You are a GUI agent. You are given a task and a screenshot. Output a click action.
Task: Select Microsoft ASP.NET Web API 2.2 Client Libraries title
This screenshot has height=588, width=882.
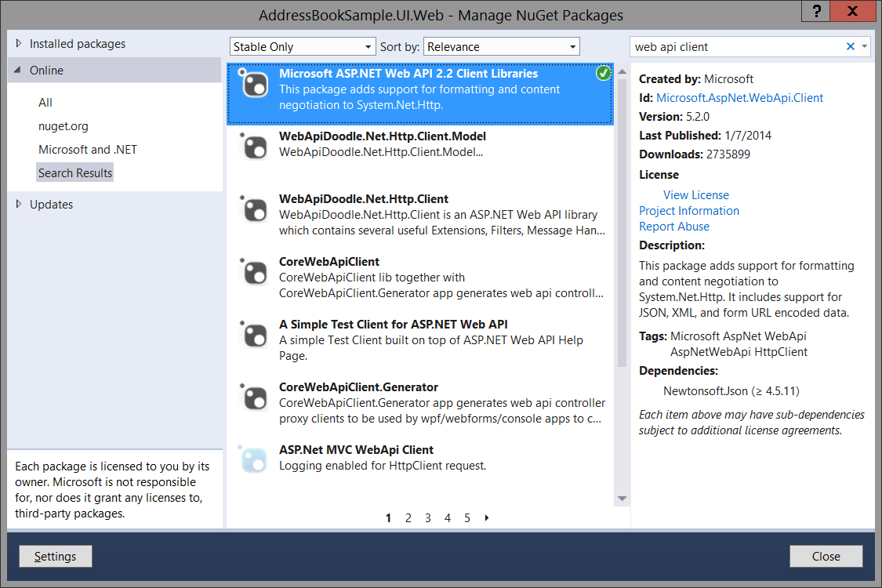click(x=408, y=74)
